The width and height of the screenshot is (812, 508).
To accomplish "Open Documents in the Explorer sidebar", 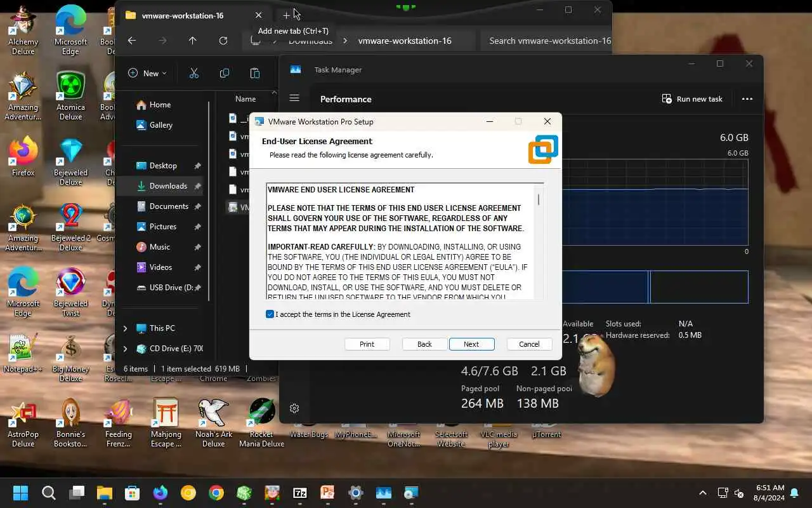I will coord(162,206).
